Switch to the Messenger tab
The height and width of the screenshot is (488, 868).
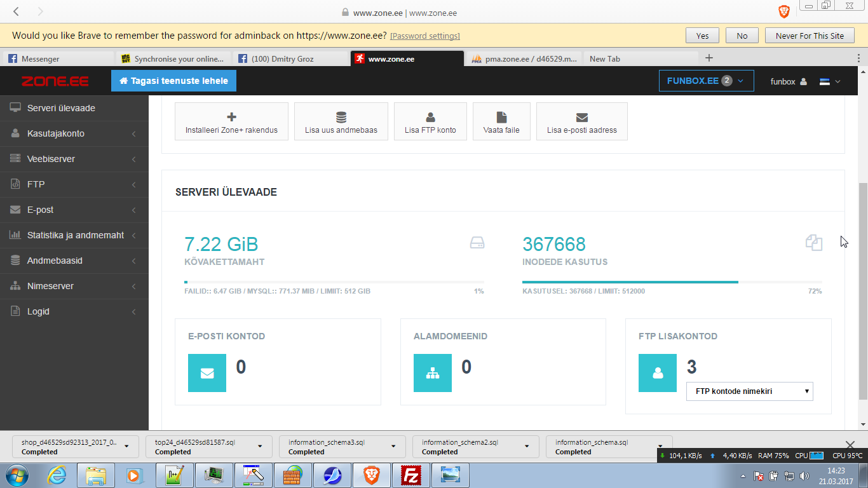58,58
